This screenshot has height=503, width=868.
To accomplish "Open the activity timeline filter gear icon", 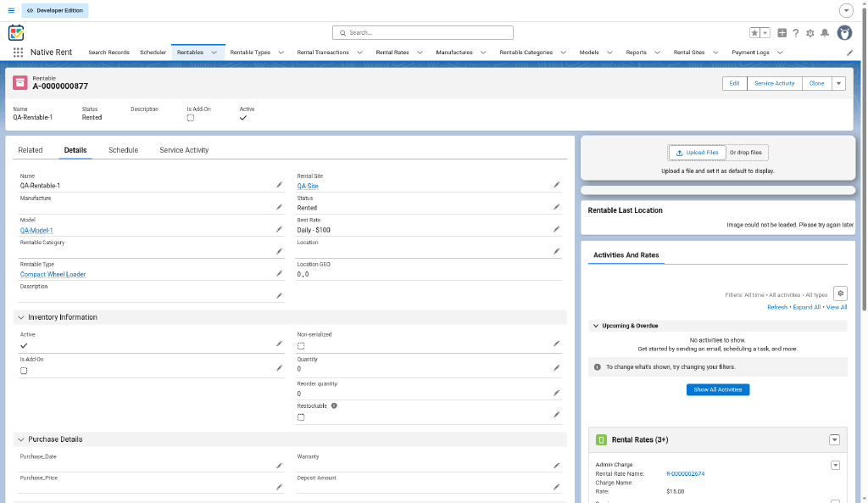I will (840, 293).
